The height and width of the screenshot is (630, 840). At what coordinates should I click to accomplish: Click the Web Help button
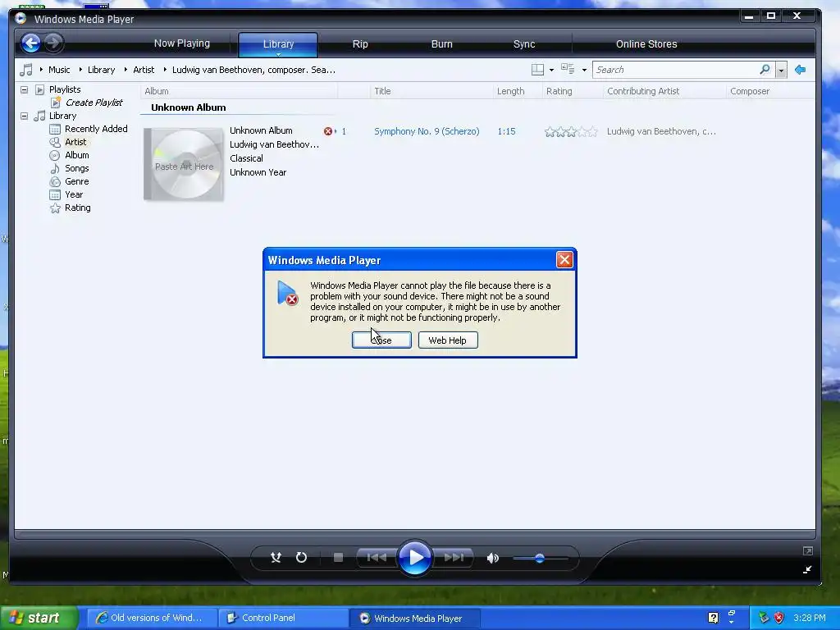[448, 340]
